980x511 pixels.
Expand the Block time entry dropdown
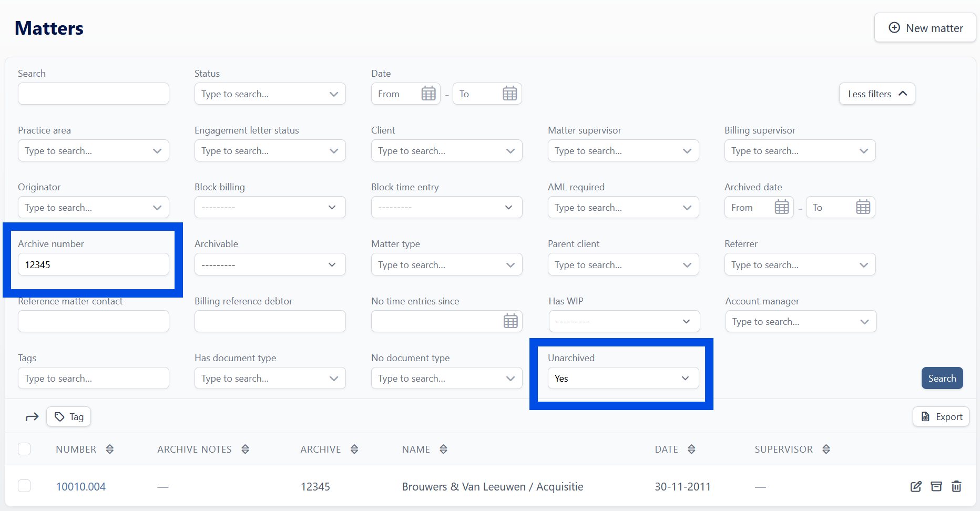coord(447,207)
